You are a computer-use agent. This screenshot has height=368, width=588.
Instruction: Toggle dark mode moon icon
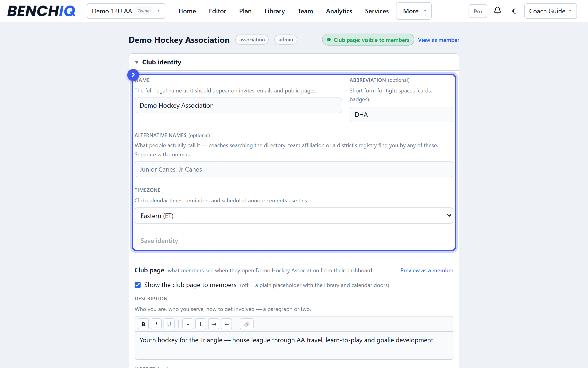[x=514, y=11]
